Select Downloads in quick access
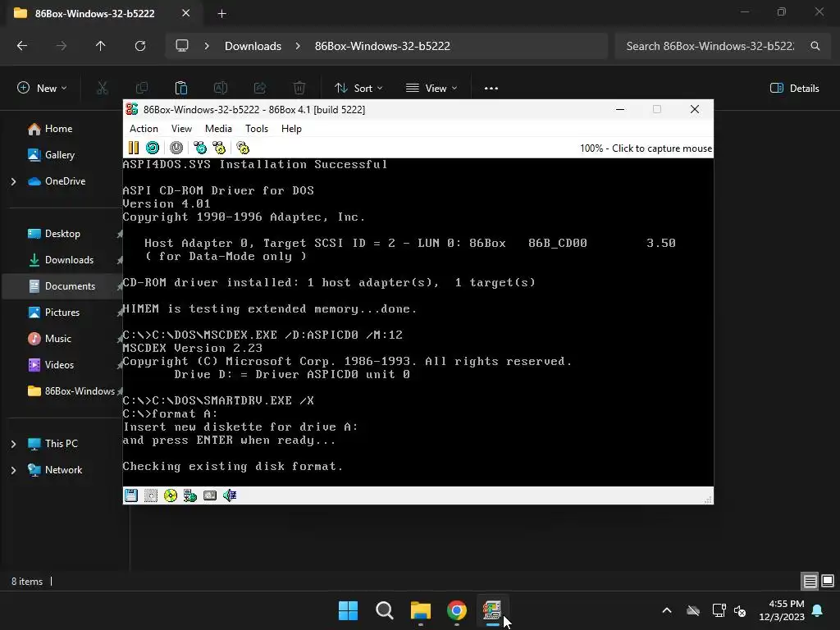The image size is (840, 630). coord(69,260)
